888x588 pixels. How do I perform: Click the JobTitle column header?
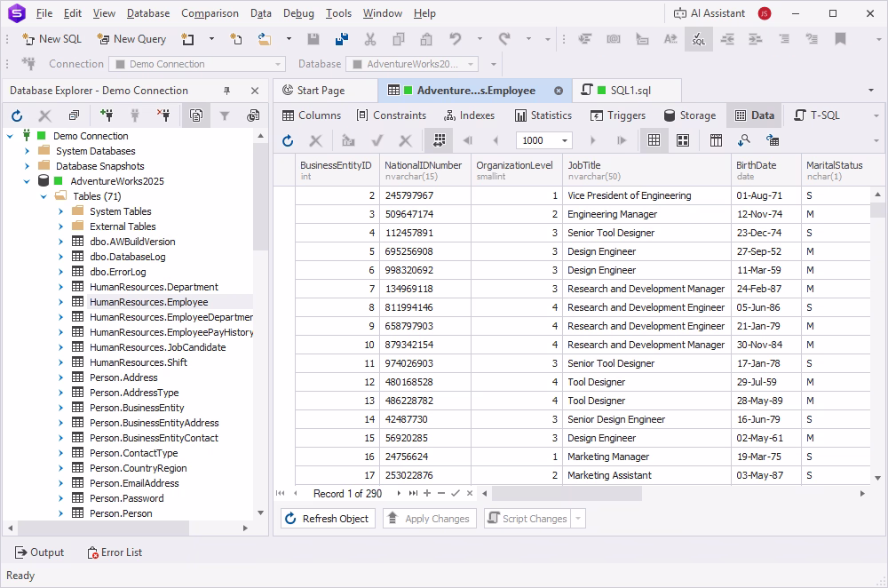[646, 170]
